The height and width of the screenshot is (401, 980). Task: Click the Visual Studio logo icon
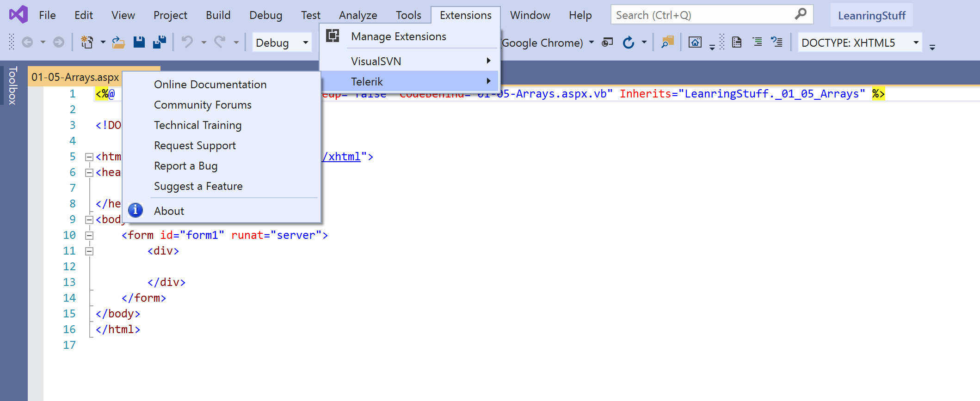[x=18, y=15]
